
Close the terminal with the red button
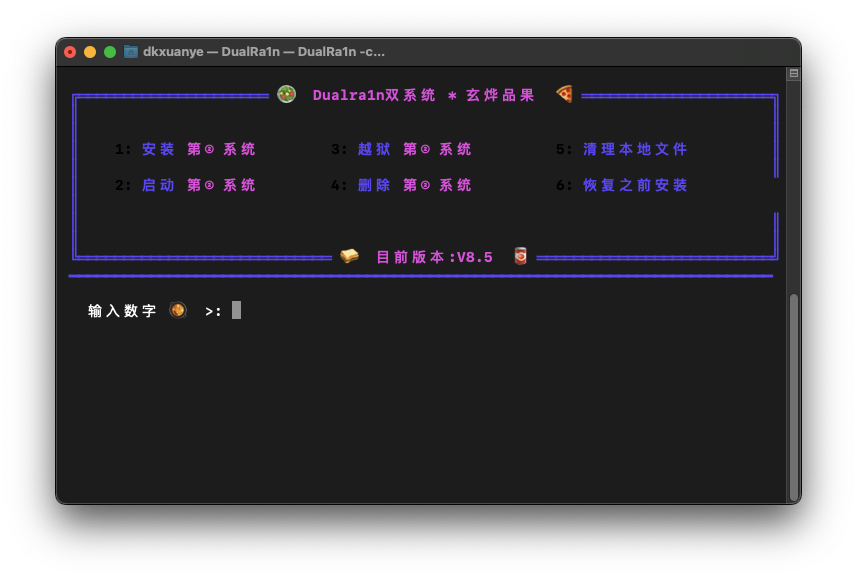70,52
